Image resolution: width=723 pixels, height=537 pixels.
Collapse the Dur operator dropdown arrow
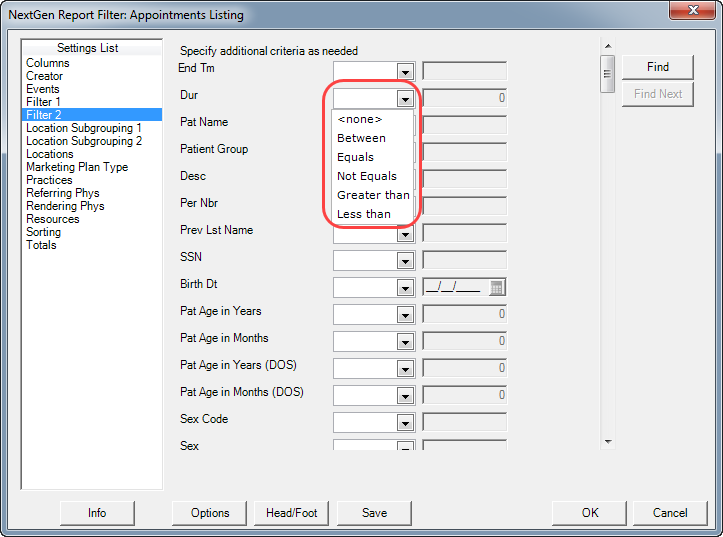coord(405,99)
